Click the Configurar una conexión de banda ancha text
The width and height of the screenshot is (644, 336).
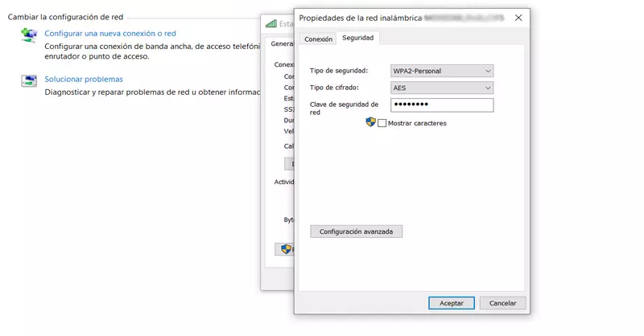tap(152, 51)
